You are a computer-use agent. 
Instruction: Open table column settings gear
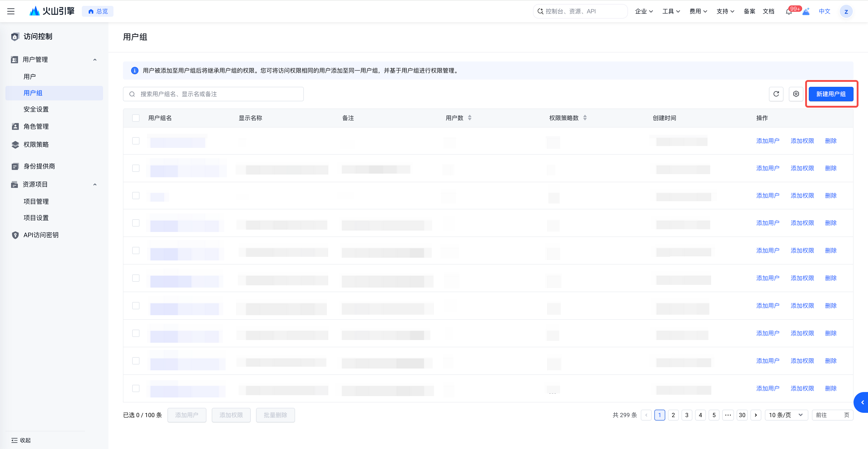point(796,94)
